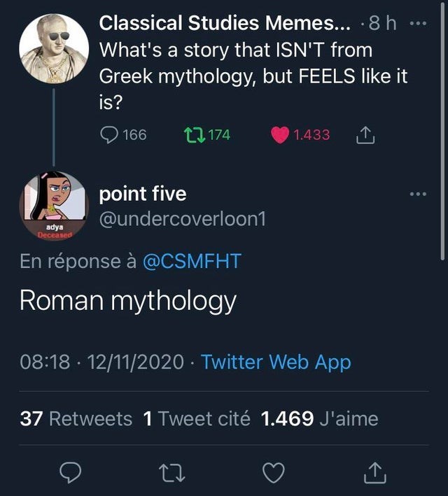This screenshot has height=496, width=448.
Task: Click the 08:18 · 12/11/2020 timestamp
Action: pyautogui.click(x=103, y=362)
